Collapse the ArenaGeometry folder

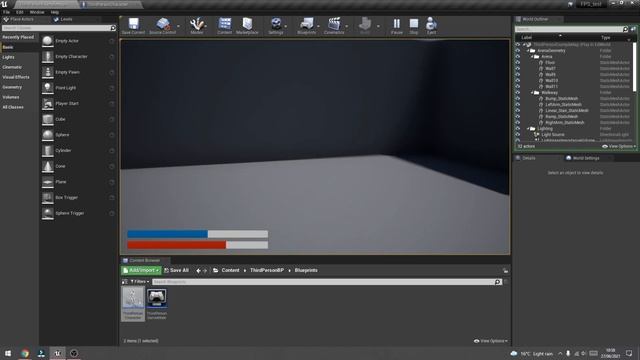(x=528, y=51)
